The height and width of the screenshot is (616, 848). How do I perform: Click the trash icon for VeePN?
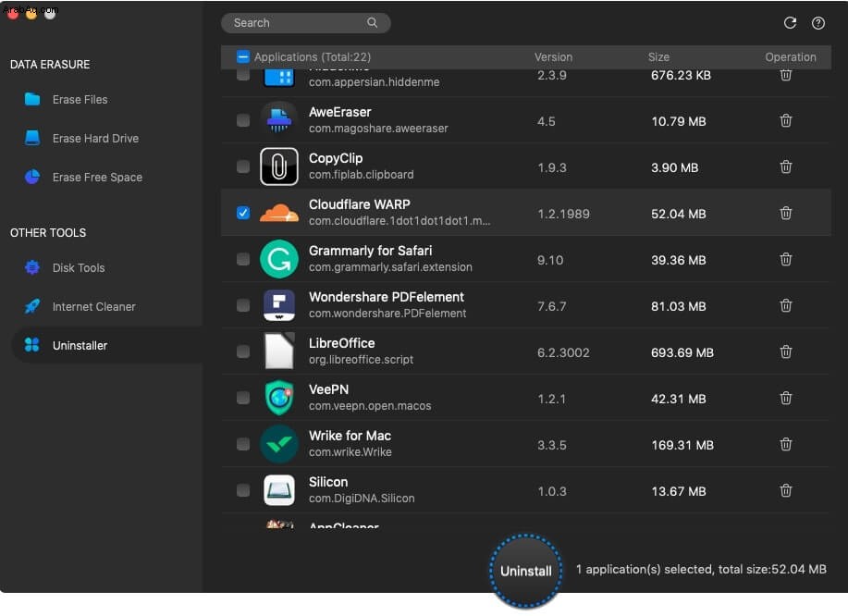[786, 398]
